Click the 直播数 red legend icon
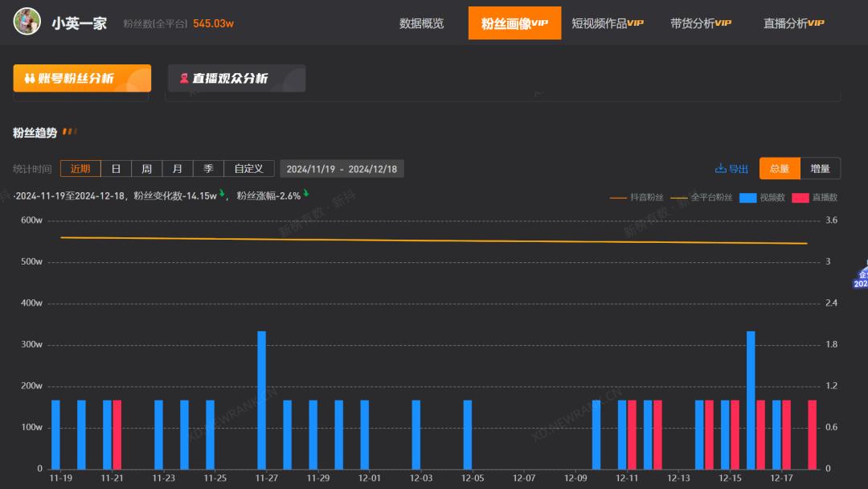Viewport: 868px width, 489px height. point(800,198)
